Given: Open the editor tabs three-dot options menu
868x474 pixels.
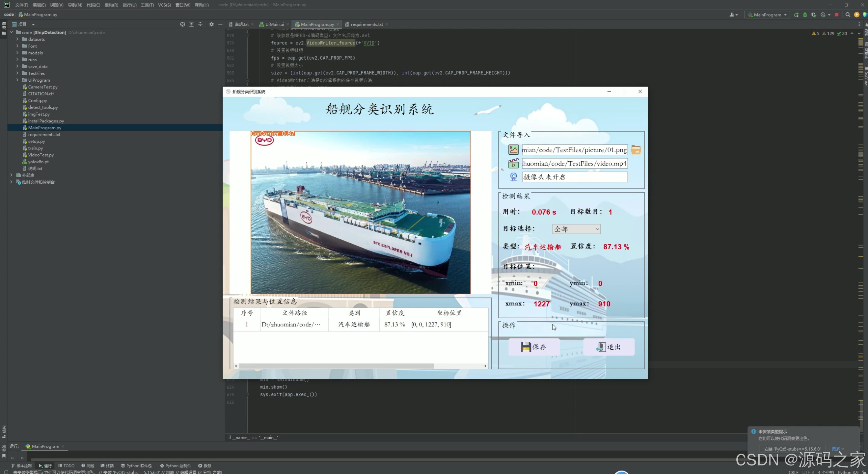Looking at the screenshot, I should tap(859, 24).
